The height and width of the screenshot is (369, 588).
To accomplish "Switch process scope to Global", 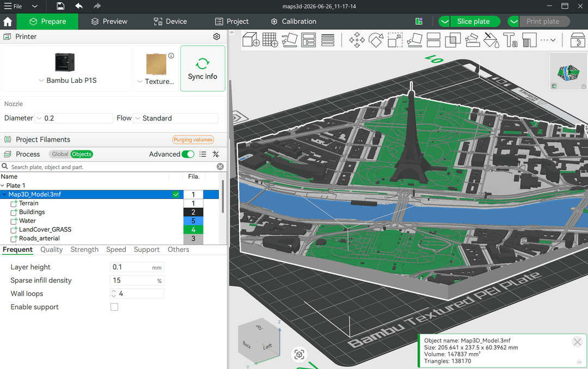I will click(60, 154).
